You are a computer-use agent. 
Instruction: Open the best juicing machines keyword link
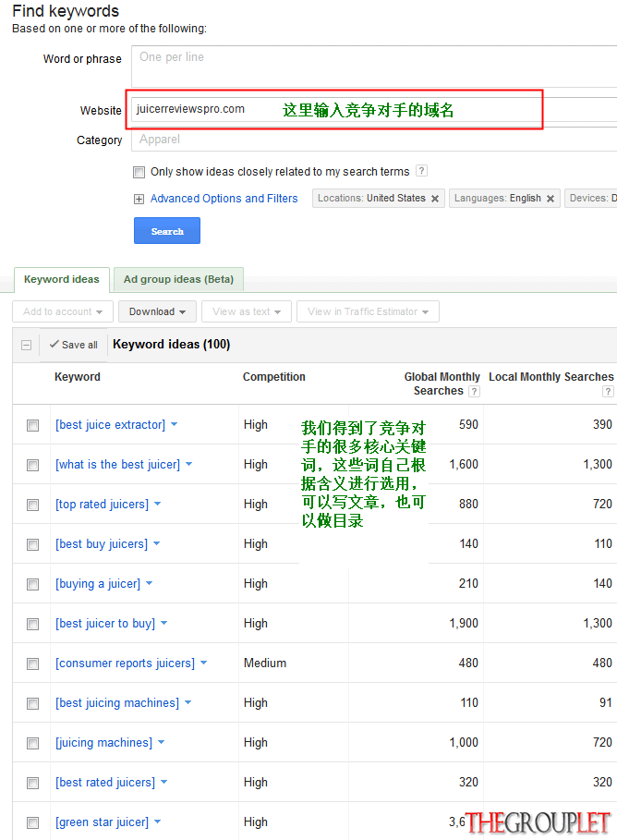(117, 703)
